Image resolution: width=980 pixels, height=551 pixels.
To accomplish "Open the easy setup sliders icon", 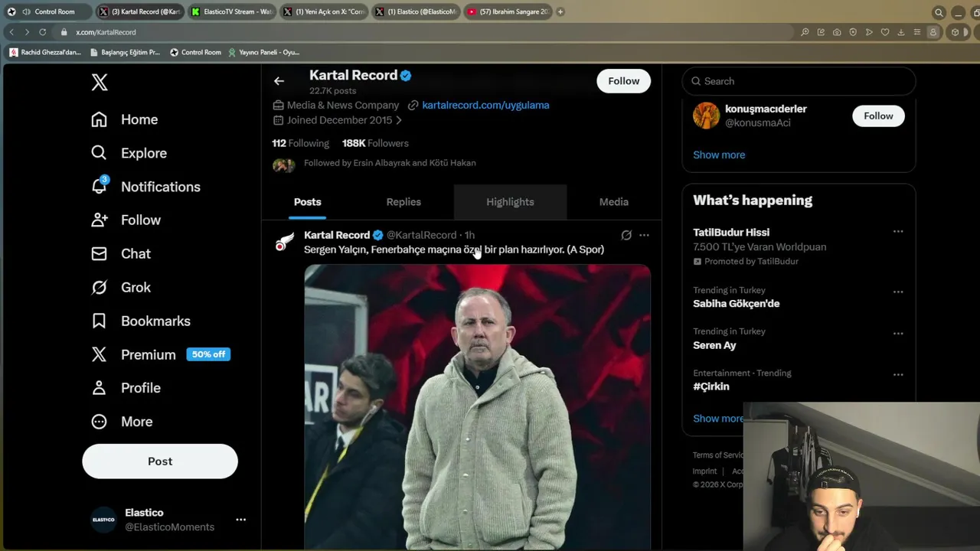I will pos(917,32).
